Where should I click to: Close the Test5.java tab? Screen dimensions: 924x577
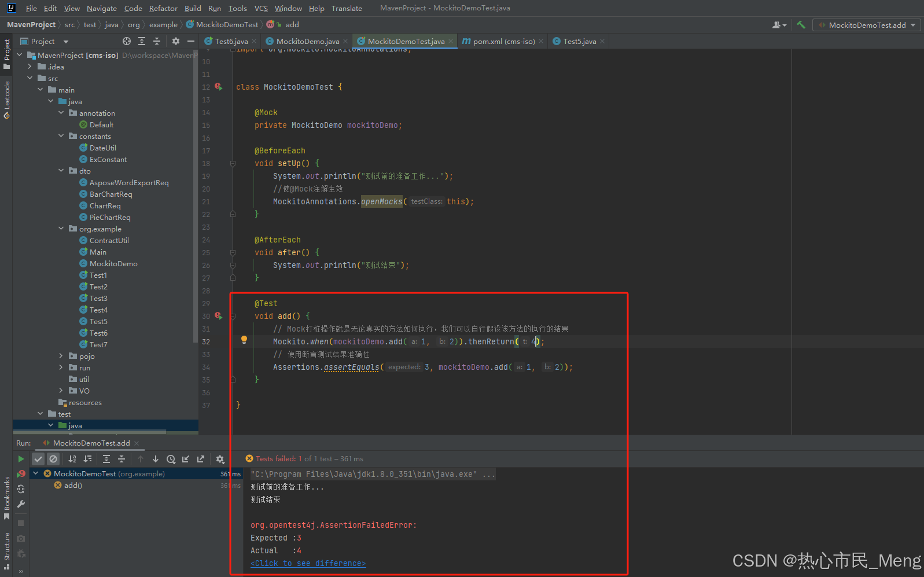point(602,41)
